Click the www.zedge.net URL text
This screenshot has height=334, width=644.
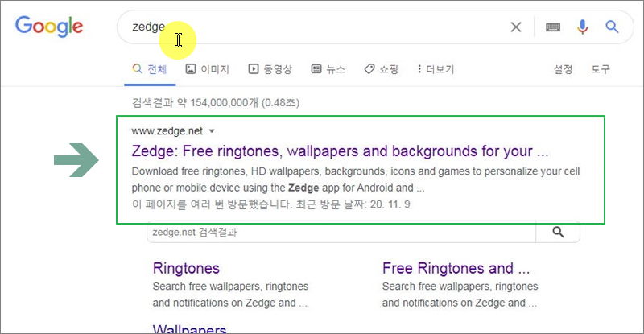(x=167, y=131)
